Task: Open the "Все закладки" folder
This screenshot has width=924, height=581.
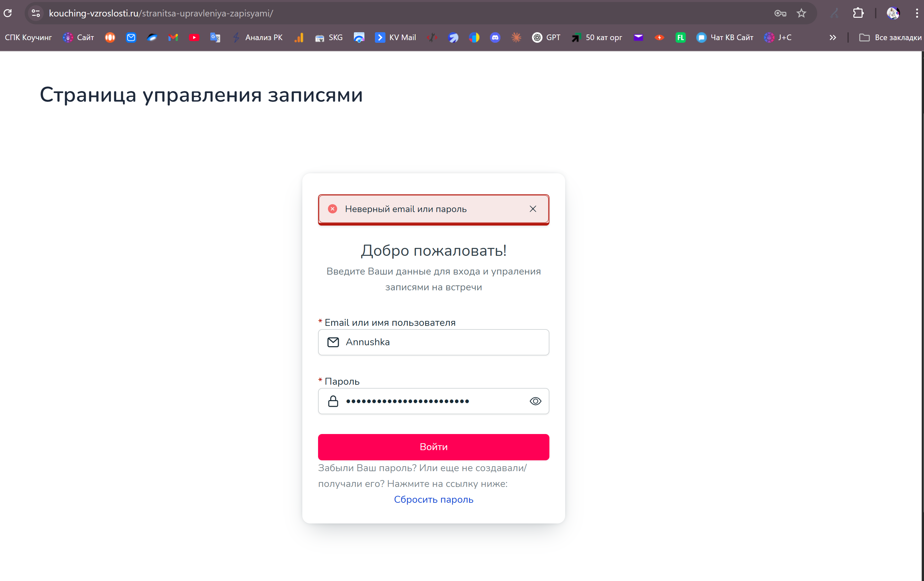Action: click(890, 37)
